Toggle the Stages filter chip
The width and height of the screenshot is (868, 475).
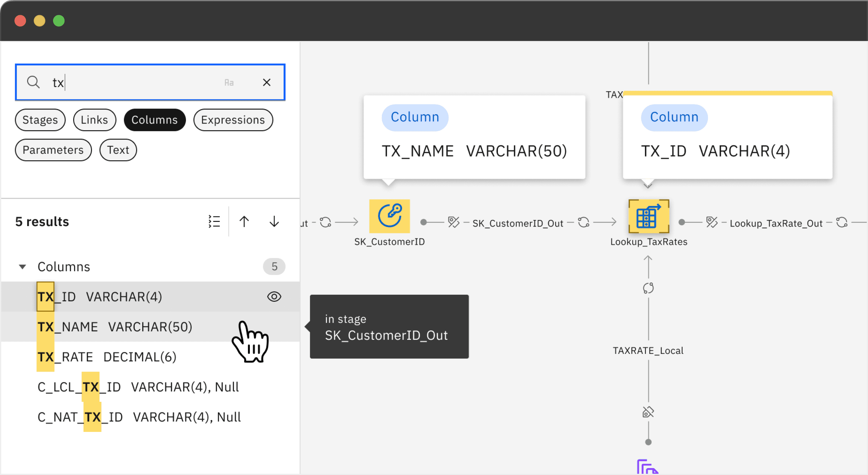(x=40, y=120)
